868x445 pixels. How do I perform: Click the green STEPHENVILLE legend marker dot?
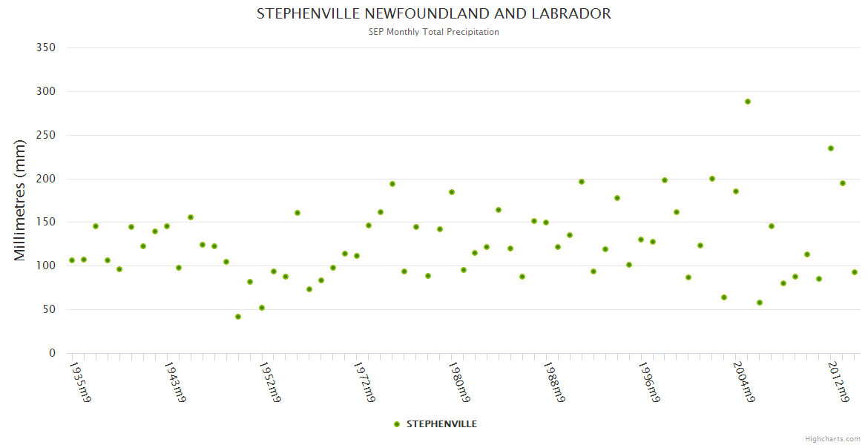pyautogui.click(x=397, y=424)
